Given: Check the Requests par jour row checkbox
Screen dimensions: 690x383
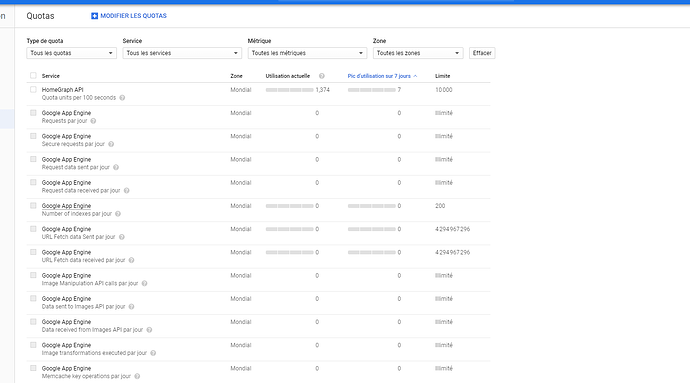Looking at the screenshot, I should 33,113.
